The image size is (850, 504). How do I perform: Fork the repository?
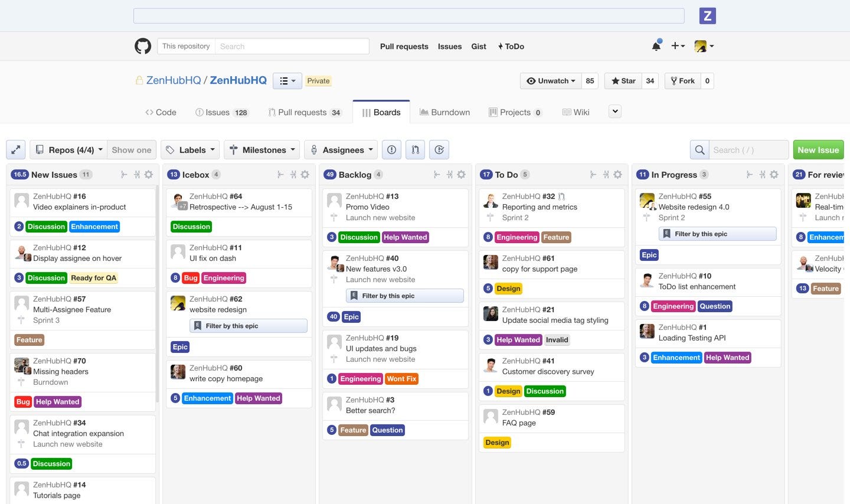point(682,81)
